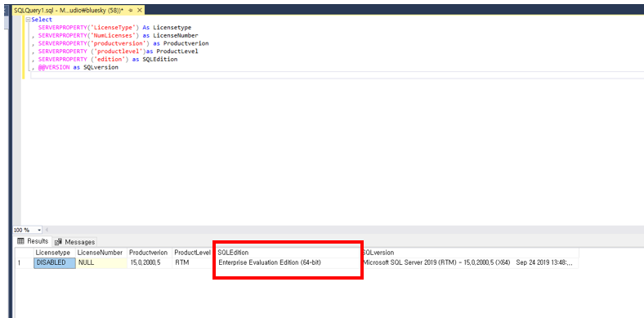Place cursor on the 'LicenseType' code line
Viewport: 644px width, 318px height.
114,28
